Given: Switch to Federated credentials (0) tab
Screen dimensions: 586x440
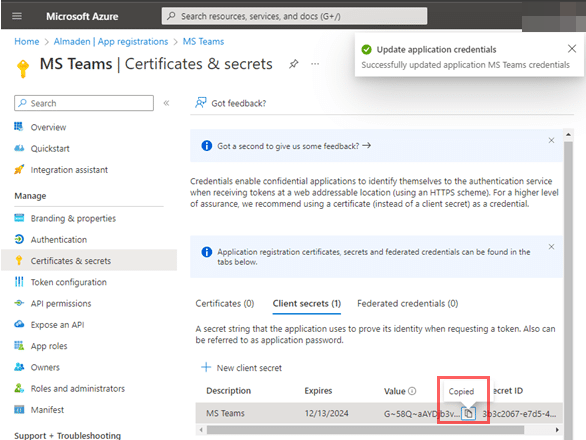Looking at the screenshot, I should pyautogui.click(x=408, y=304).
